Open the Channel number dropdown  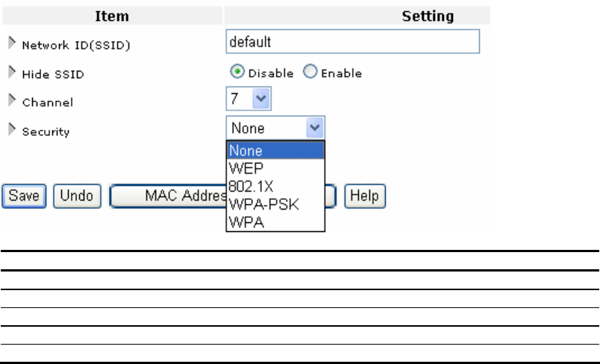tap(260, 98)
